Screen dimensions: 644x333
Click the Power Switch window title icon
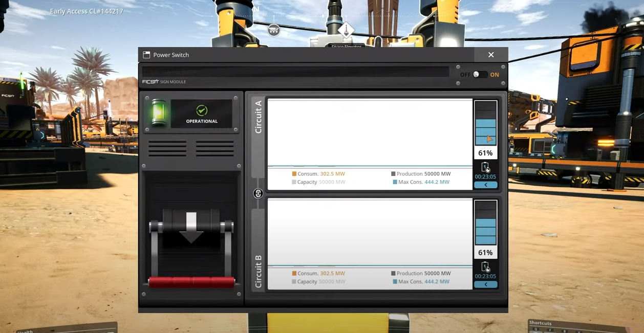coord(146,55)
